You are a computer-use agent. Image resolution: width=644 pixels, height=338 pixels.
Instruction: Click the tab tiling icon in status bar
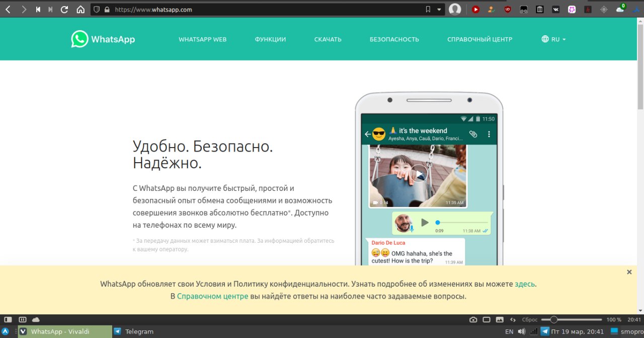[x=22, y=319]
